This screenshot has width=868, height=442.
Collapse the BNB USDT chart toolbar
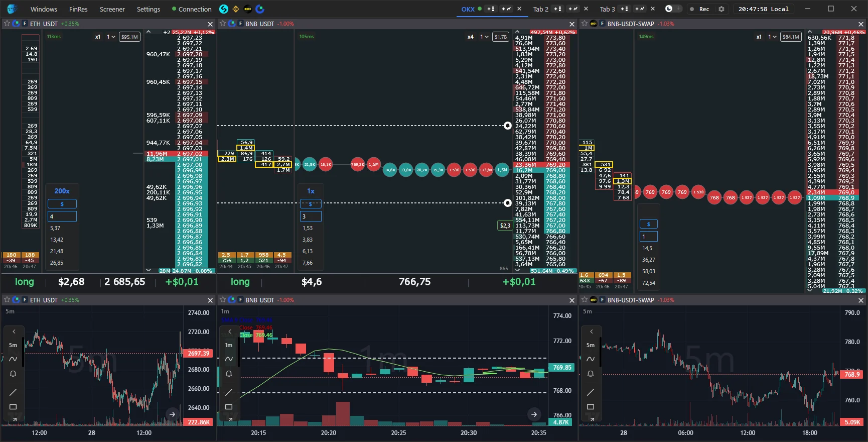click(x=229, y=331)
